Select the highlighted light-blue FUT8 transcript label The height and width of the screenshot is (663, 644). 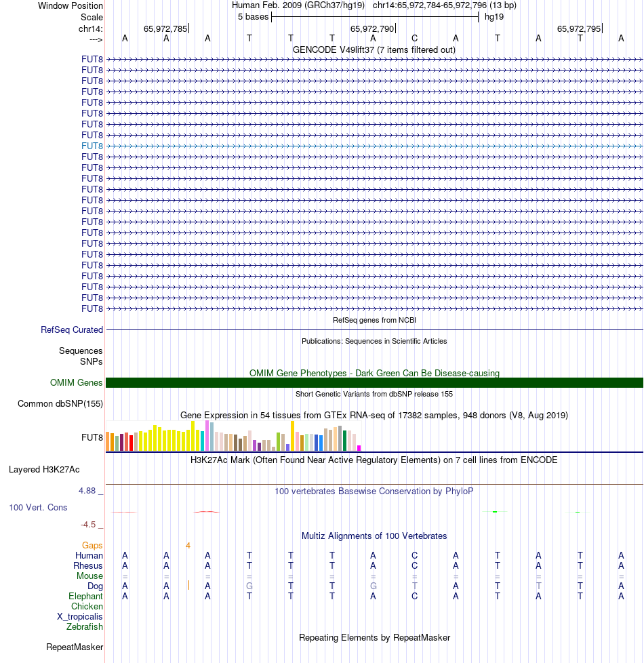[x=92, y=146]
